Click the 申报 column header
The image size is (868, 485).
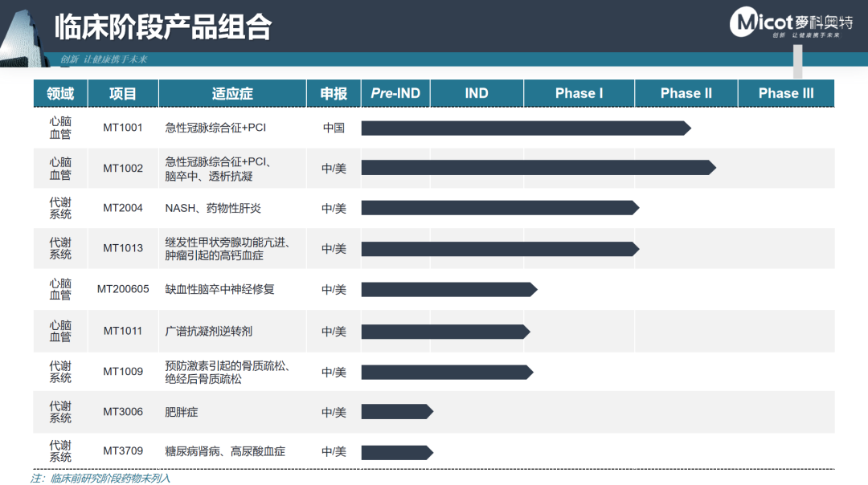(x=334, y=93)
